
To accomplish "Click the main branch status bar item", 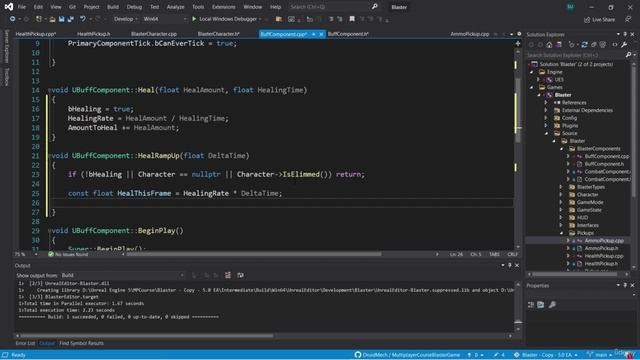I will [600, 355].
